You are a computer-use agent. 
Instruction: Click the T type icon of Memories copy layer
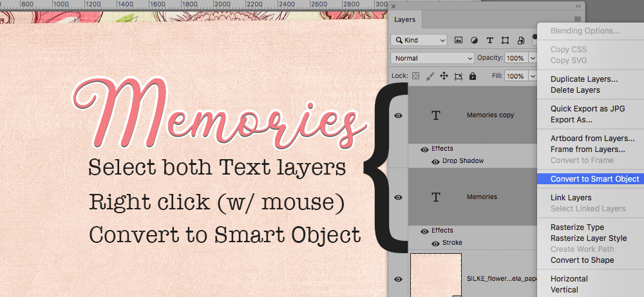(x=436, y=115)
